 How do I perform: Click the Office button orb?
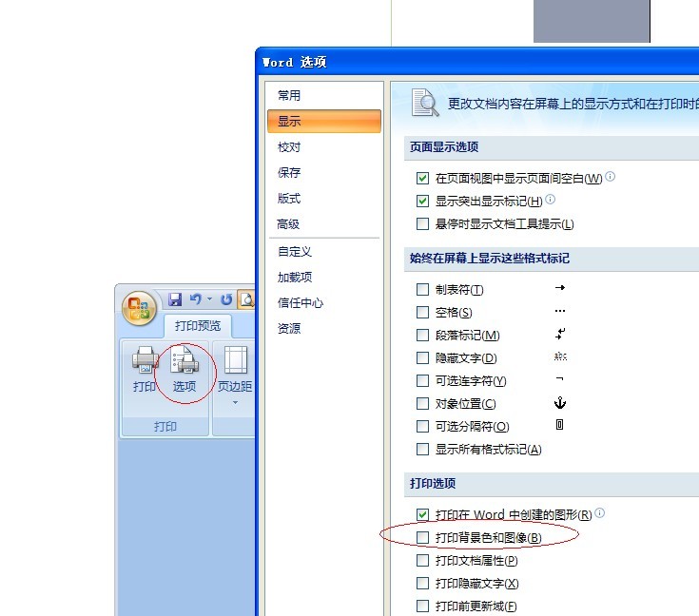[x=139, y=308]
